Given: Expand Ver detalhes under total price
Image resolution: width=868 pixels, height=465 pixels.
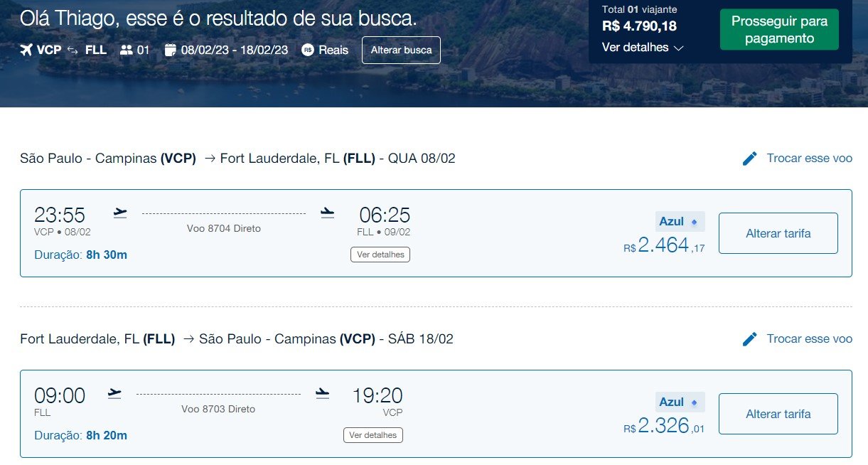Looking at the screenshot, I should tap(643, 48).
